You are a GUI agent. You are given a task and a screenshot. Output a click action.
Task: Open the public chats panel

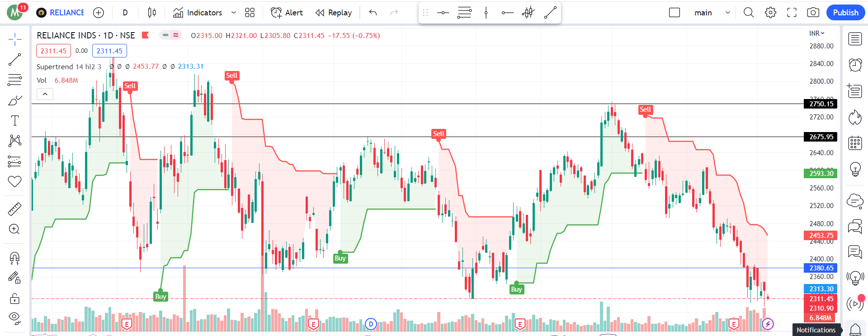click(x=855, y=200)
